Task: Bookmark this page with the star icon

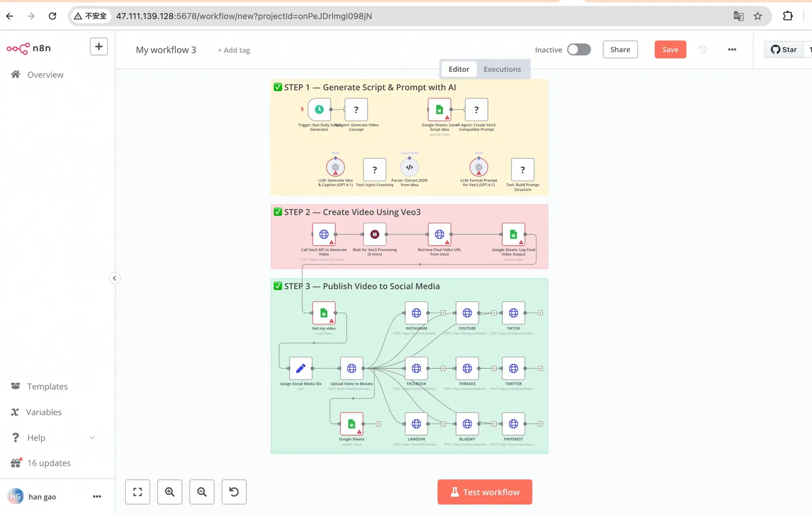Action: 757,16
